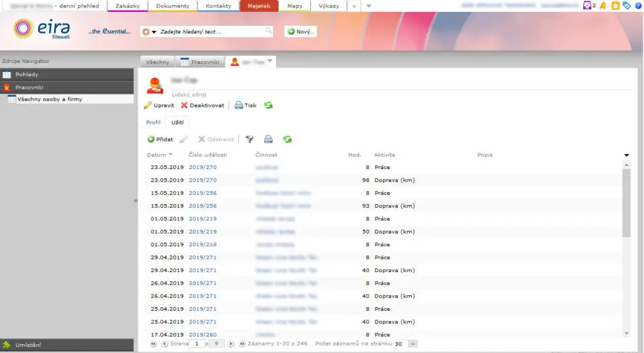Viewport: 644px width, 353px height.
Task: Click the printer icon beside the filter
Action: click(x=268, y=139)
